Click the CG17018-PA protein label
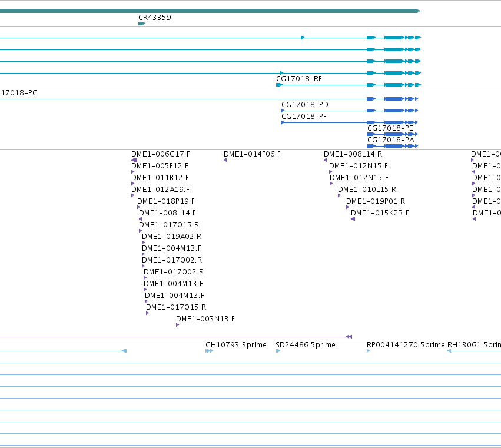This screenshot has width=501, height=448. pyautogui.click(x=391, y=140)
